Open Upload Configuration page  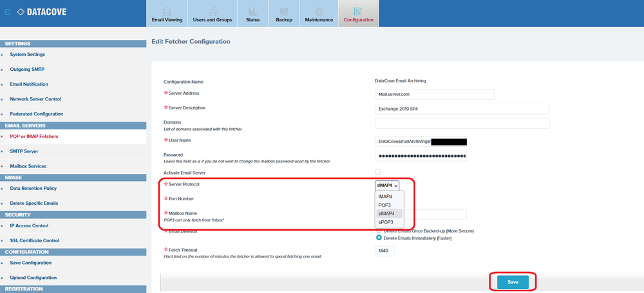(x=33, y=278)
